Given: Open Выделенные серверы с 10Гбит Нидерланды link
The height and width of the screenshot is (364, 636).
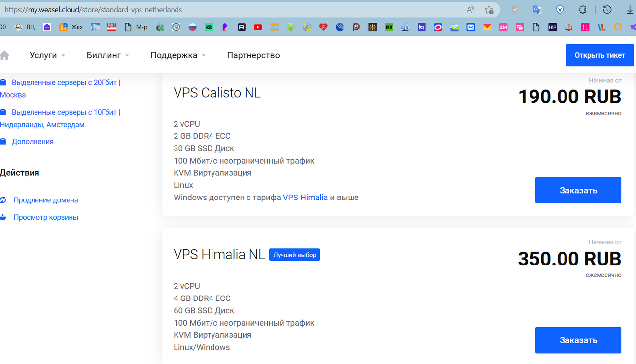Looking at the screenshot, I should [60, 118].
